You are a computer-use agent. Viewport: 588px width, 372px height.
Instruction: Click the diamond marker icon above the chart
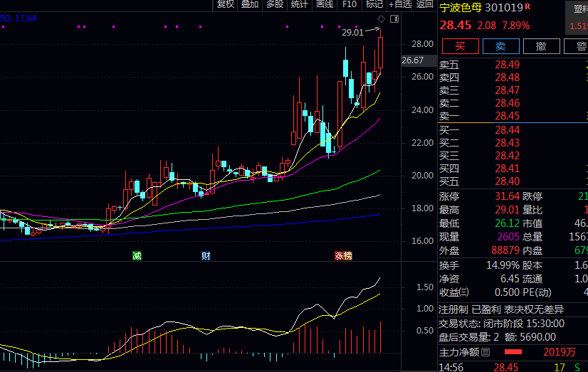click(381, 18)
